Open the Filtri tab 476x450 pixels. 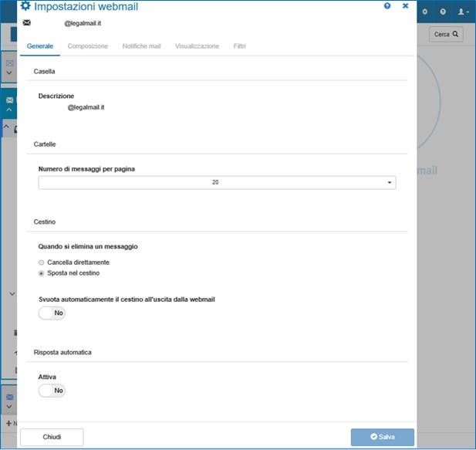[x=239, y=46]
